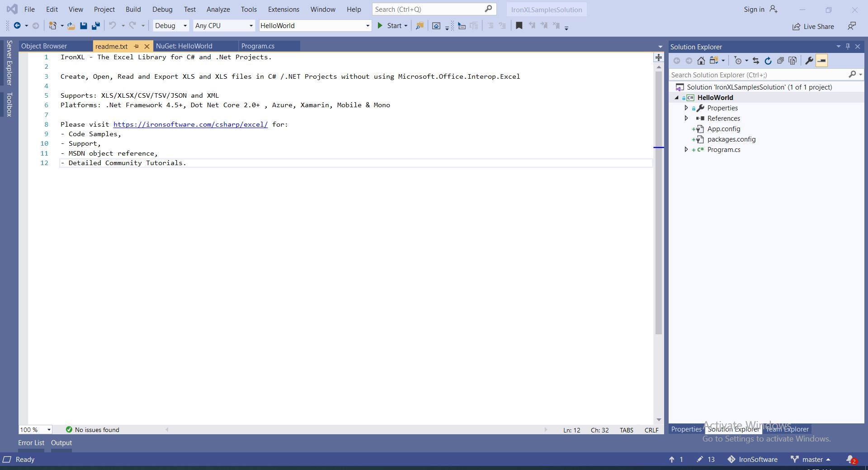Screen dimensions: 868x470
Task: Click the New Project toolbar icon
Action: [52, 26]
